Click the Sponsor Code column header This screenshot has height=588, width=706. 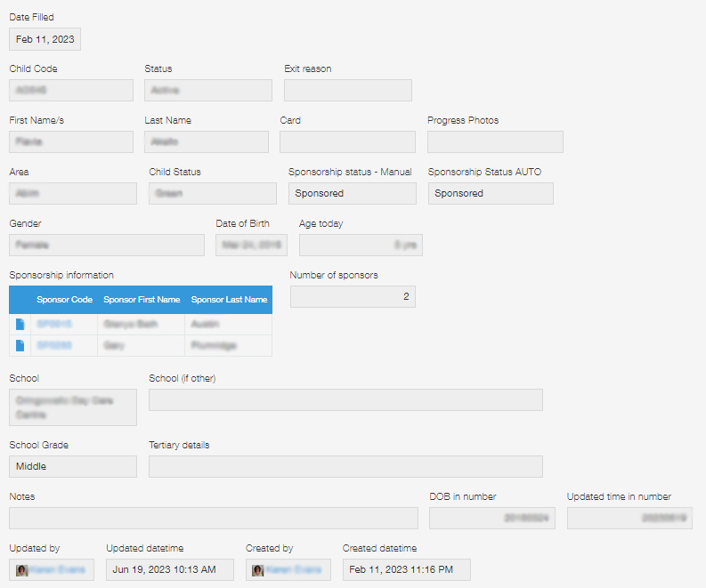(x=64, y=300)
